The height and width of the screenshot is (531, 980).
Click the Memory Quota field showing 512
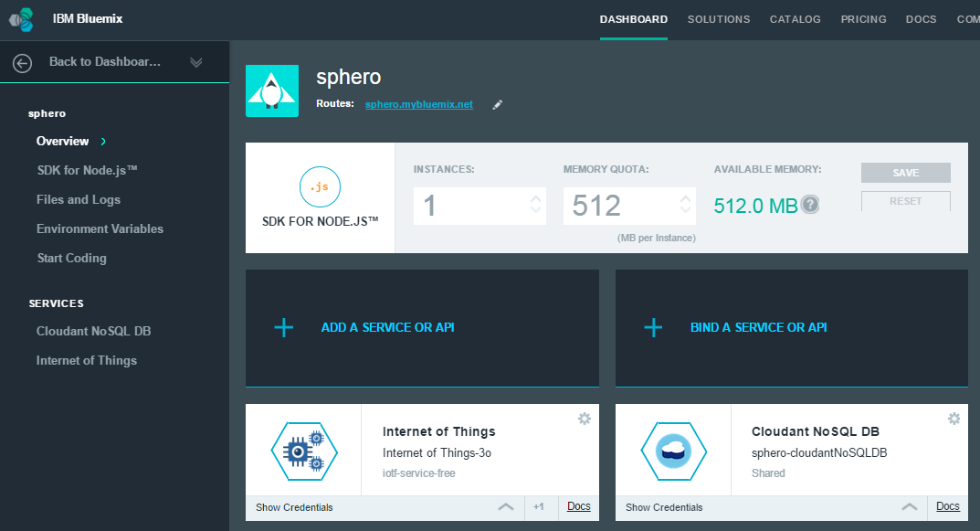(x=629, y=206)
